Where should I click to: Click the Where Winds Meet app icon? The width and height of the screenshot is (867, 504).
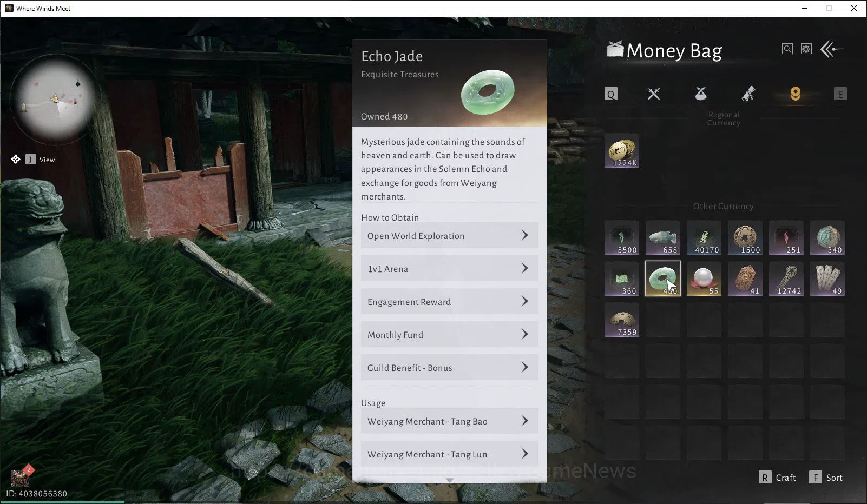(x=9, y=8)
